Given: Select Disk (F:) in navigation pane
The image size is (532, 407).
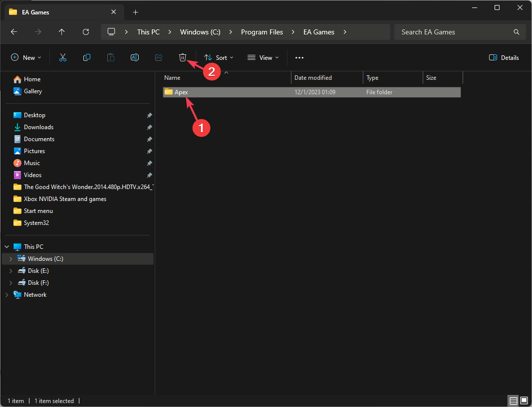Looking at the screenshot, I should coord(38,283).
